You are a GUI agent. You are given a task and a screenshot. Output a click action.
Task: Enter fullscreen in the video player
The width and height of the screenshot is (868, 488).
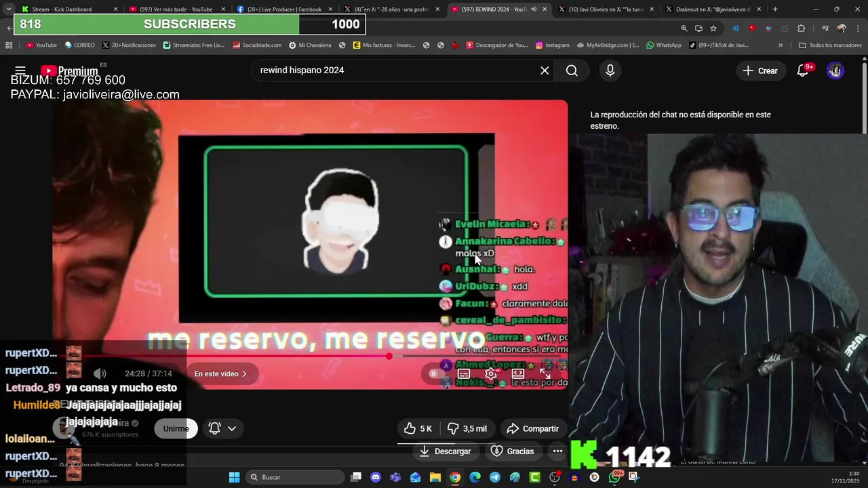[x=545, y=373]
